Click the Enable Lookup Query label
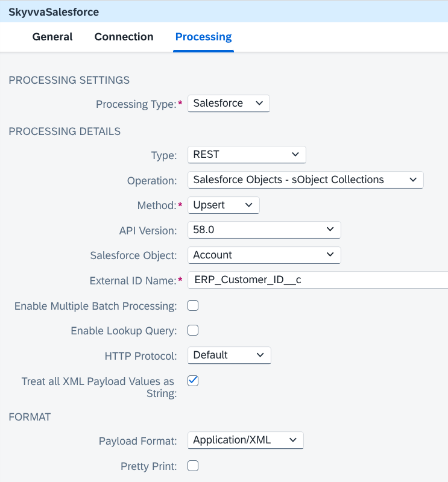The image size is (448, 482). (124, 331)
